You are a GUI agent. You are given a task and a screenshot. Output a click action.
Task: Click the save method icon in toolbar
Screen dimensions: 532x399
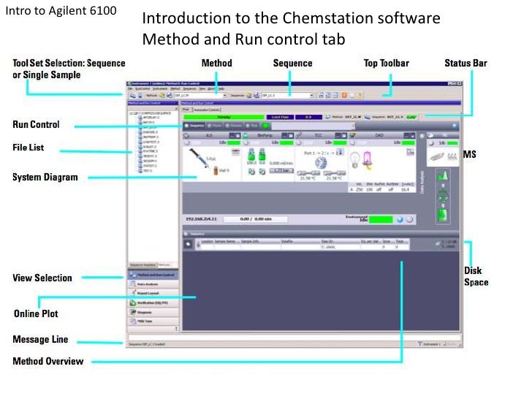[x=169, y=96]
